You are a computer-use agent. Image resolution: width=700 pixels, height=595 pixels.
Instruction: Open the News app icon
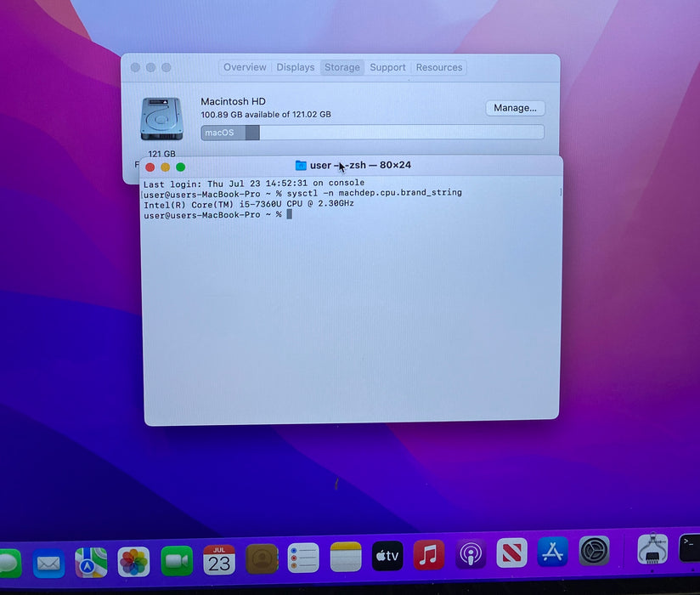pyautogui.click(x=511, y=553)
